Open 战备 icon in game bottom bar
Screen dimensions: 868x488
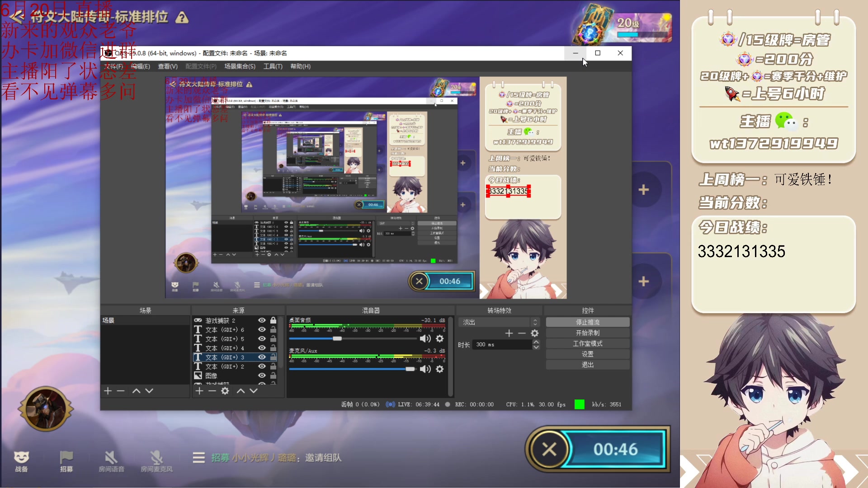click(x=21, y=461)
